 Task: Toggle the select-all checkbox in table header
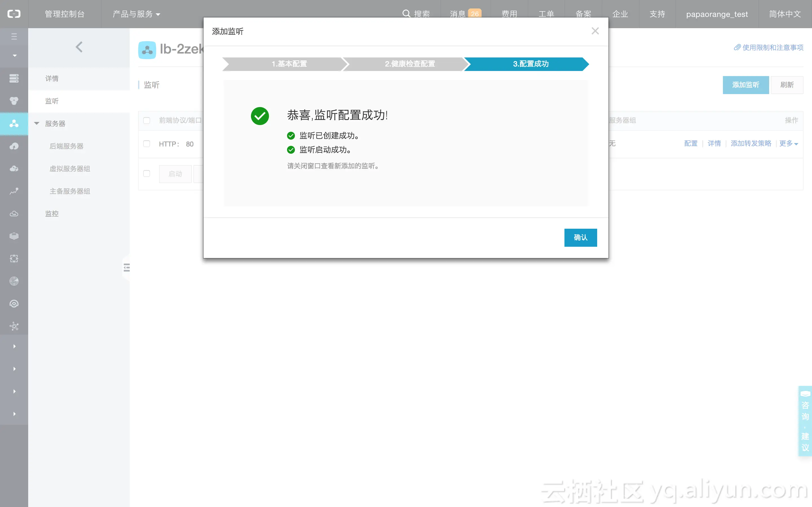pos(147,120)
